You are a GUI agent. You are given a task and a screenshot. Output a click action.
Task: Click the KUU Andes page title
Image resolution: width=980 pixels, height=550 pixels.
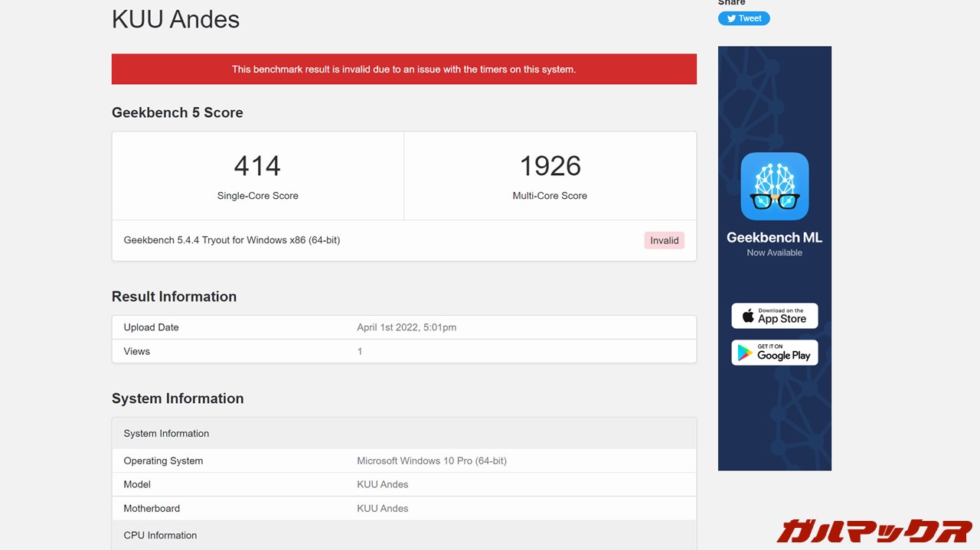coord(175,19)
